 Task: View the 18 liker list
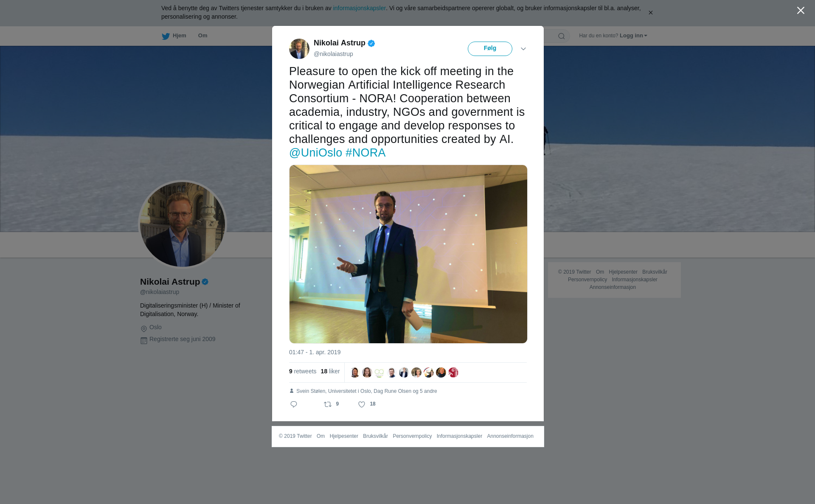click(x=330, y=371)
